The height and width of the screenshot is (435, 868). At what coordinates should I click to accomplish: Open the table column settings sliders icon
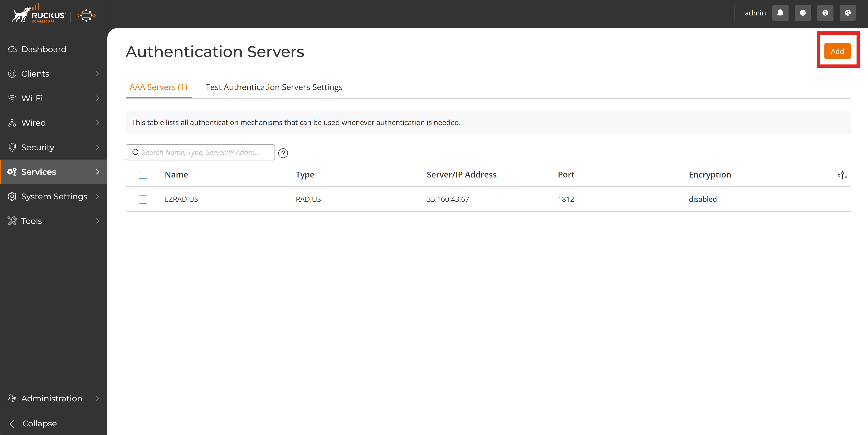tap(842, 175)
